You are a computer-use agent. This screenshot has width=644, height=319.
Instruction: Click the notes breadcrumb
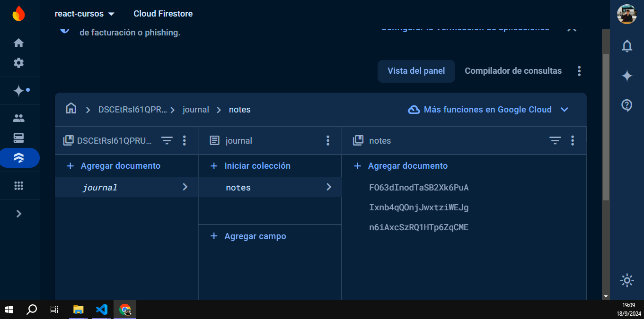tap(240, 110)
